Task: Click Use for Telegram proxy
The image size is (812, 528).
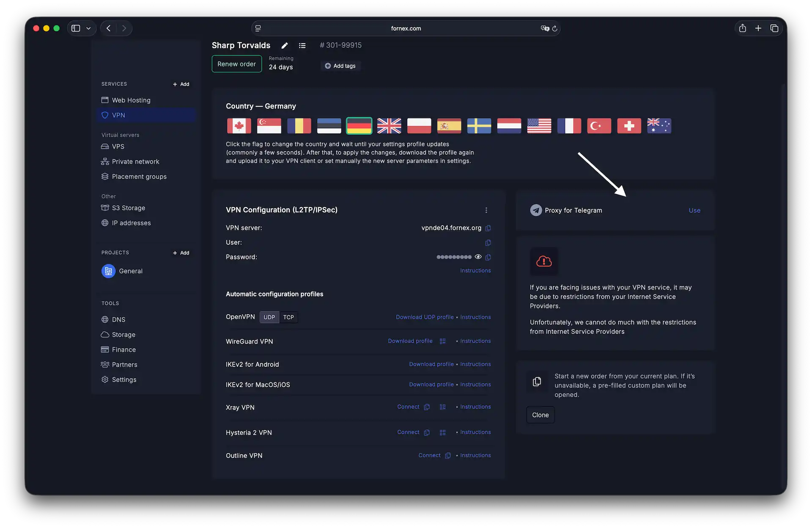Action: [x=694, y=210]
